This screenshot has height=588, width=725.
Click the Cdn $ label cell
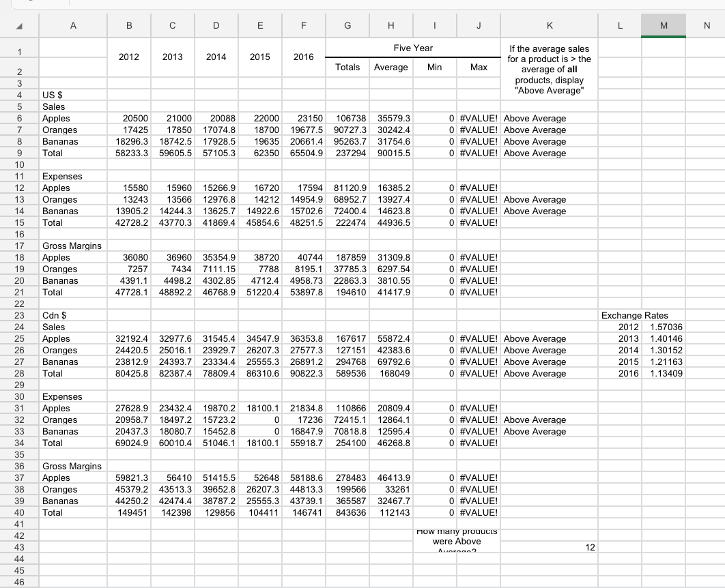73,316
